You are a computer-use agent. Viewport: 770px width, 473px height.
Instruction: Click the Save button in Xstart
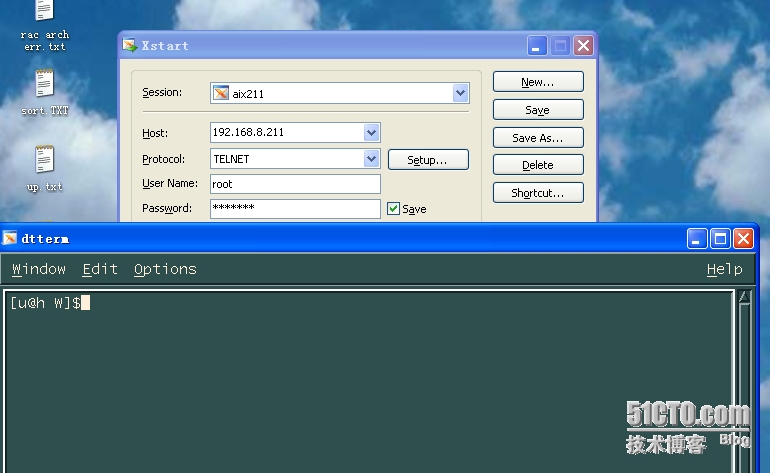coord(538,110)
